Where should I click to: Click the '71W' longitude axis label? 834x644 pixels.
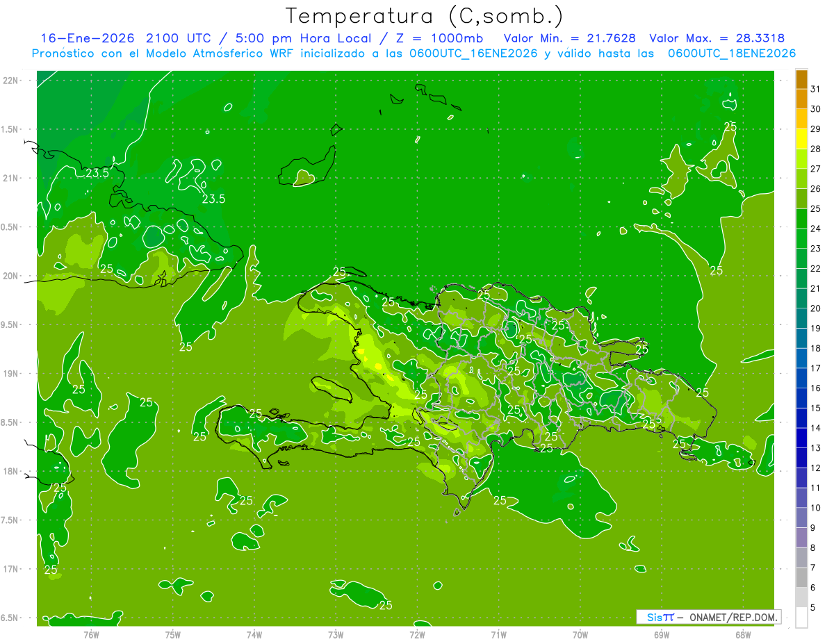(498, 634)
